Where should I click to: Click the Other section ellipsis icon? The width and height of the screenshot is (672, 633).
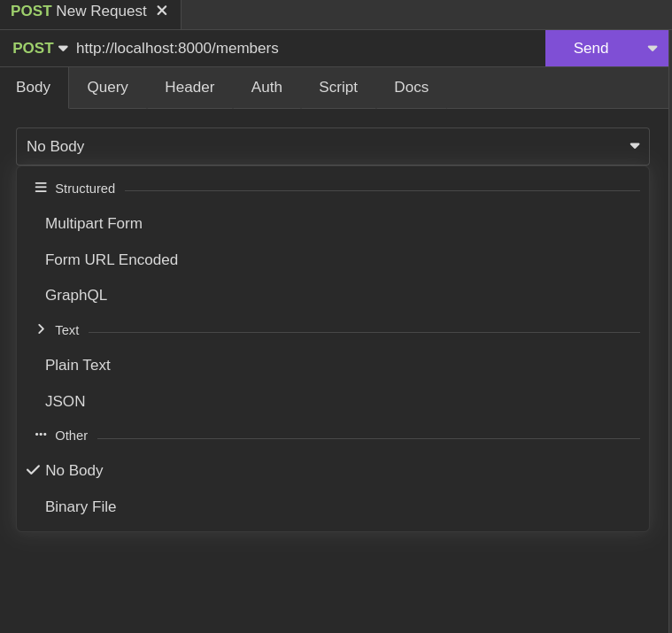[x=41, y=435]
